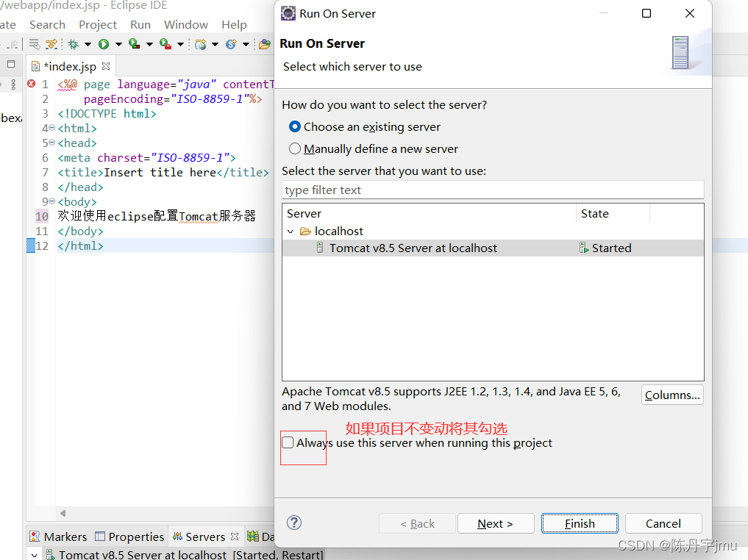The image size is (748, 560).
Task: Click the green Run button in toolbar
Action: pos(104,44)
